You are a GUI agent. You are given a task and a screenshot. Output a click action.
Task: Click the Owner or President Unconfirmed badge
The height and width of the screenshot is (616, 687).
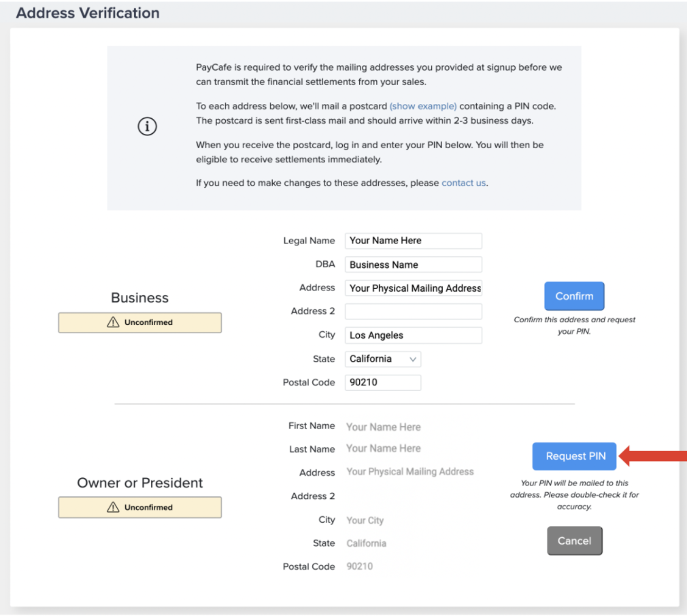coord(139,507)
